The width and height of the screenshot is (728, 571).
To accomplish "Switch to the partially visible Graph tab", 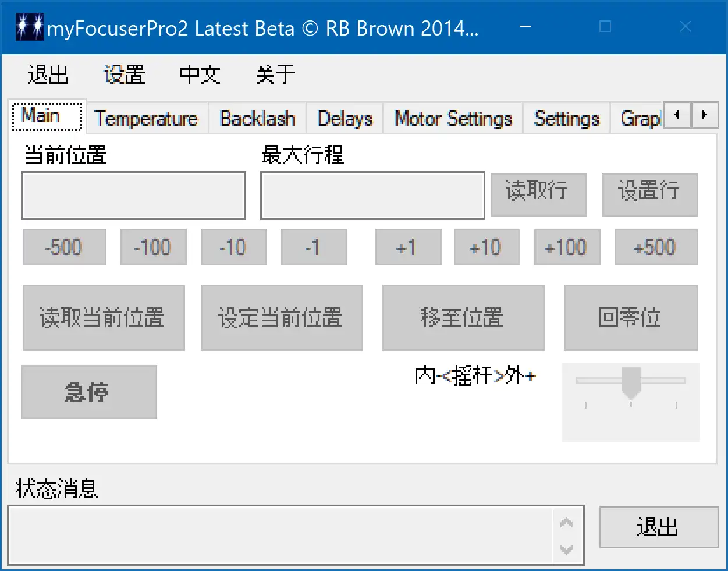I will coord(638,119).
